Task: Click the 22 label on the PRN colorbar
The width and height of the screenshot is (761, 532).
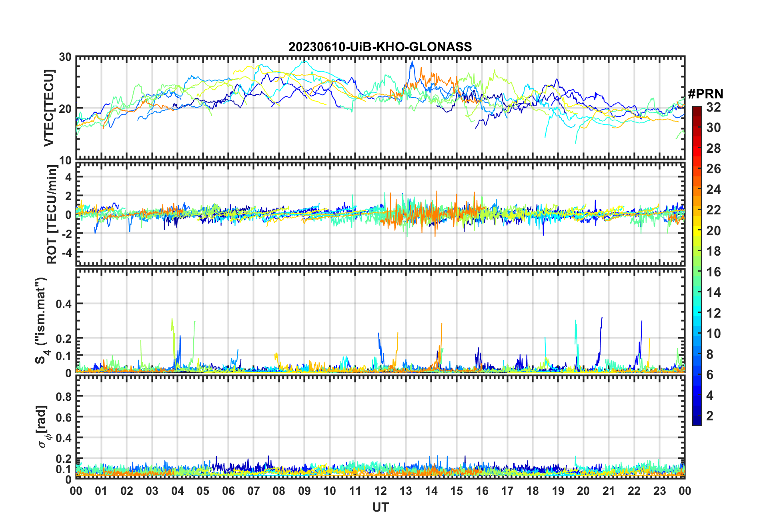Action: tap(713, 210)
